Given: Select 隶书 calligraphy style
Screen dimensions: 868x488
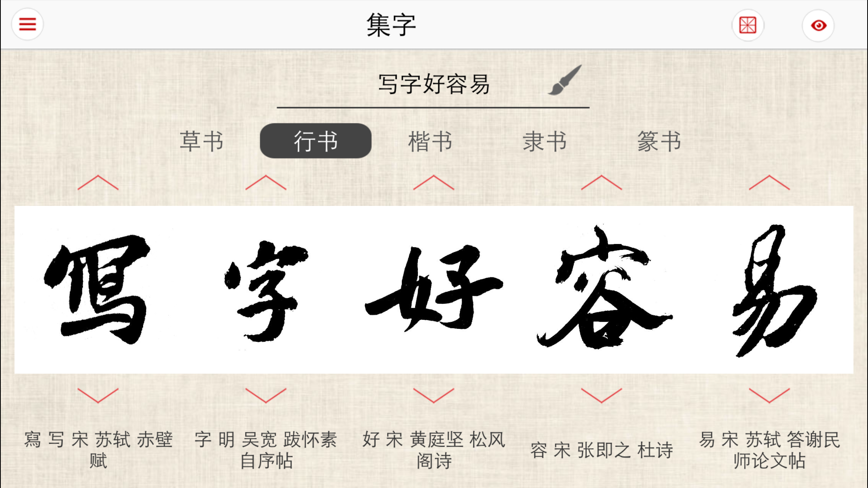Looking at the screenshot, I should (x=544, y=140).
